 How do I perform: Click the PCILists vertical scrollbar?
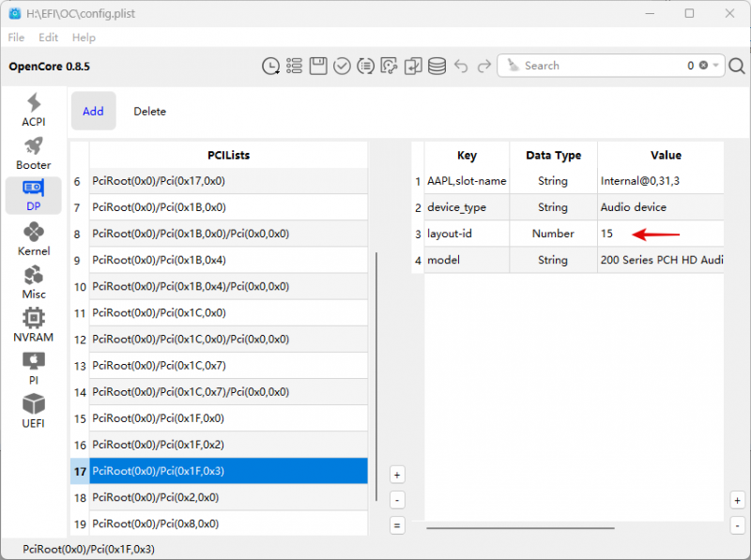point(376,375)
